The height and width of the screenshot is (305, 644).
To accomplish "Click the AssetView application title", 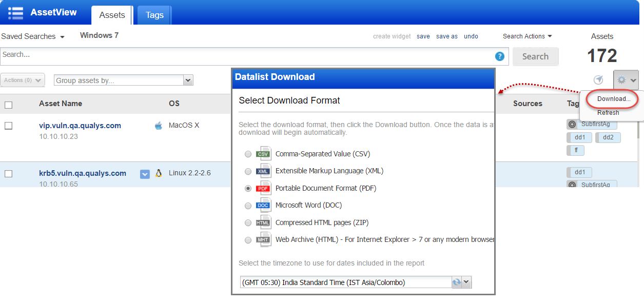I will tap(53, 12).
